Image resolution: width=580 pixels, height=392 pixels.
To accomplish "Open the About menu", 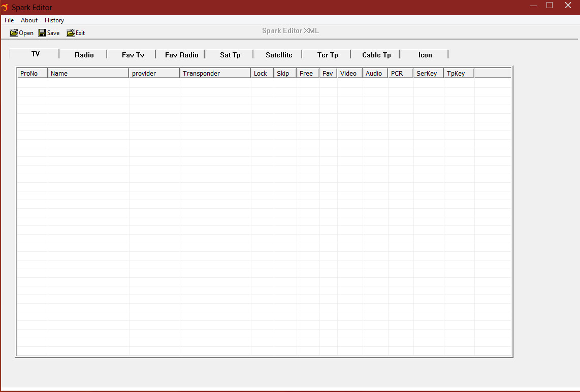I will [x=29, y=20].
